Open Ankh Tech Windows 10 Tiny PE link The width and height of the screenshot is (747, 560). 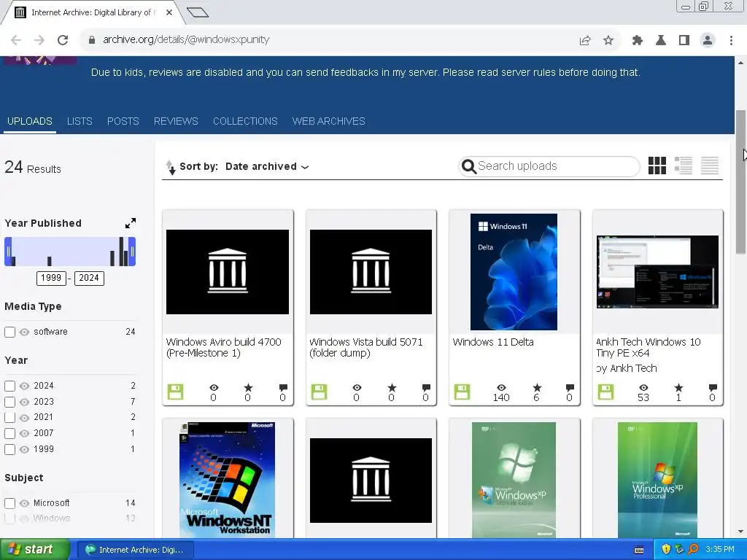pos(648,348)
